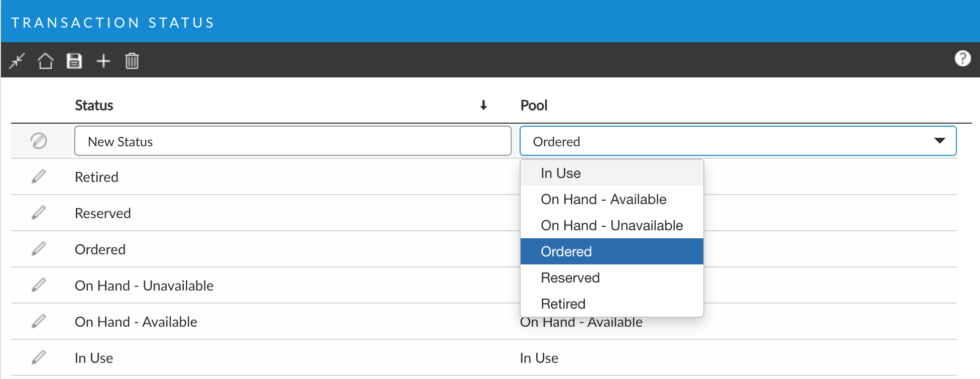Choose In Use from the Pool list
Screen dimensions: 980x379
click(x=561, y=173)
